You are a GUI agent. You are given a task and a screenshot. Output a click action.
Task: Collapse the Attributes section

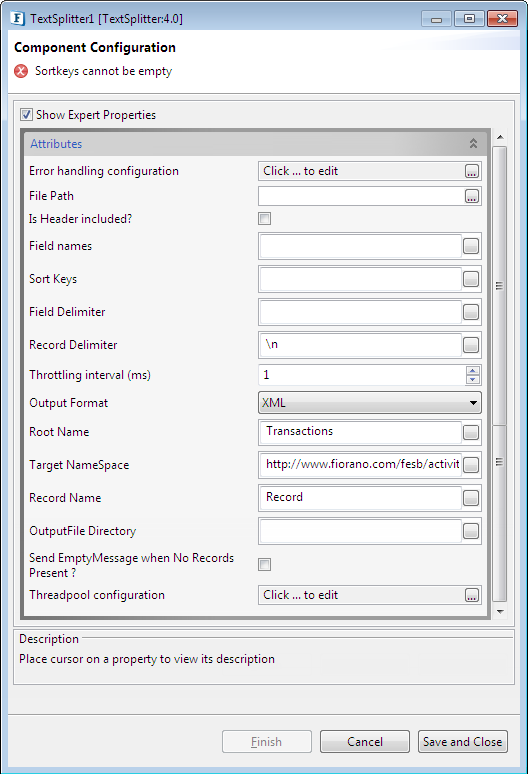pos(473,144)
